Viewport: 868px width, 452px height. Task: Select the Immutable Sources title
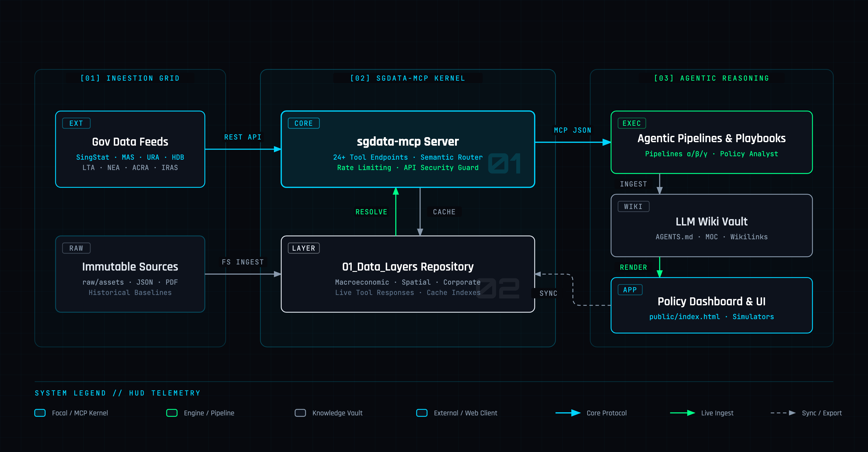click(130, 267)
